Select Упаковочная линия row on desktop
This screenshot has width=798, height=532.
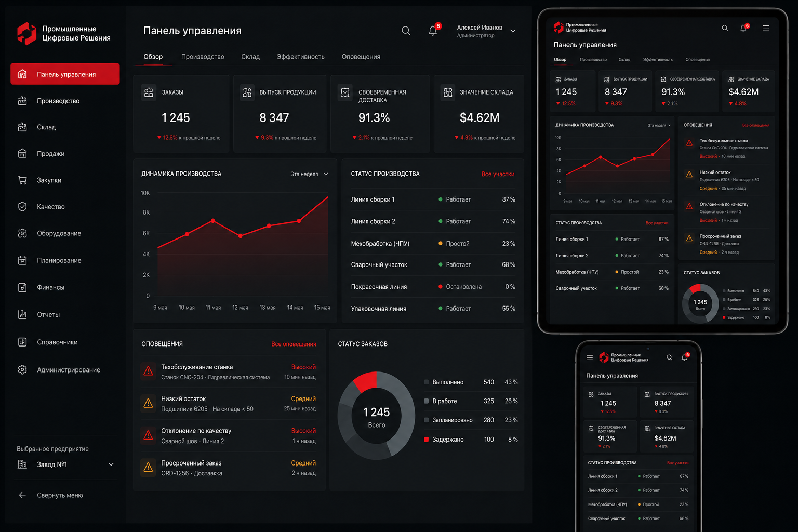pyautogui.click(x=433, y=309)
